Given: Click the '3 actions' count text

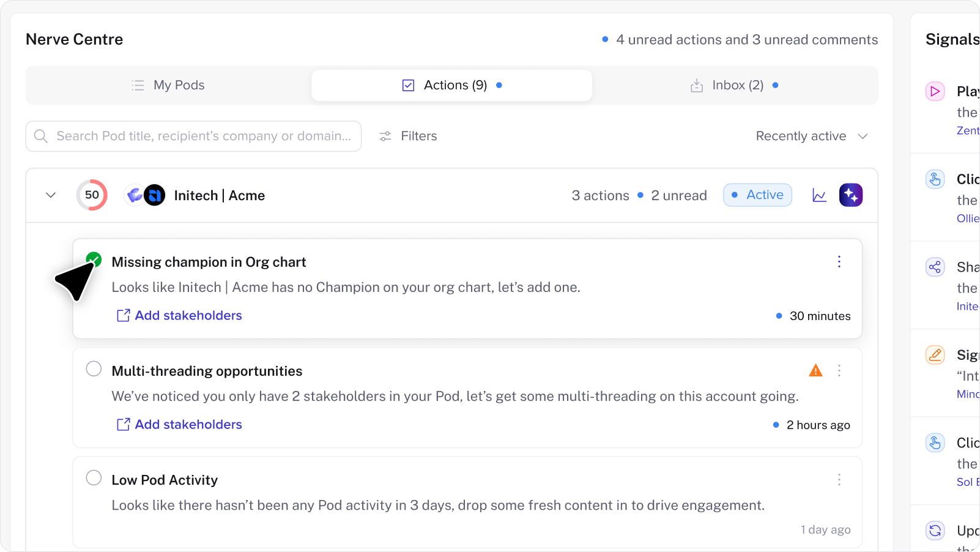Looking at the screenshot, I should (600, 195).
